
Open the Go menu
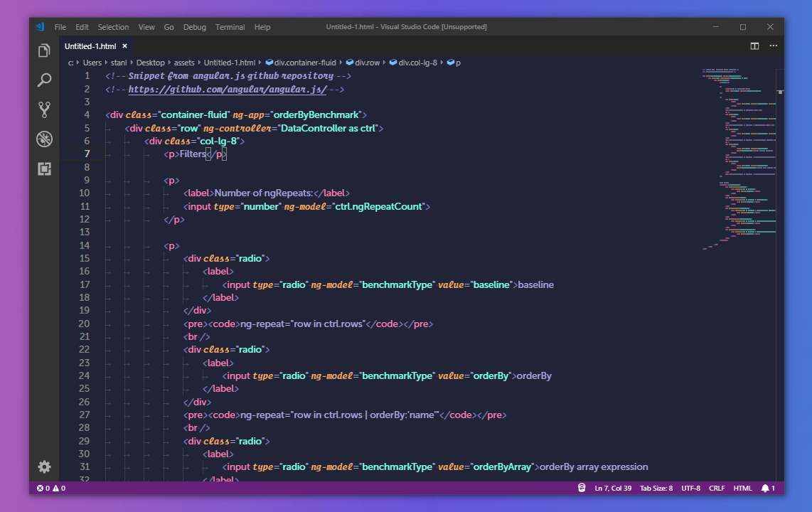(x=169, y=27)
